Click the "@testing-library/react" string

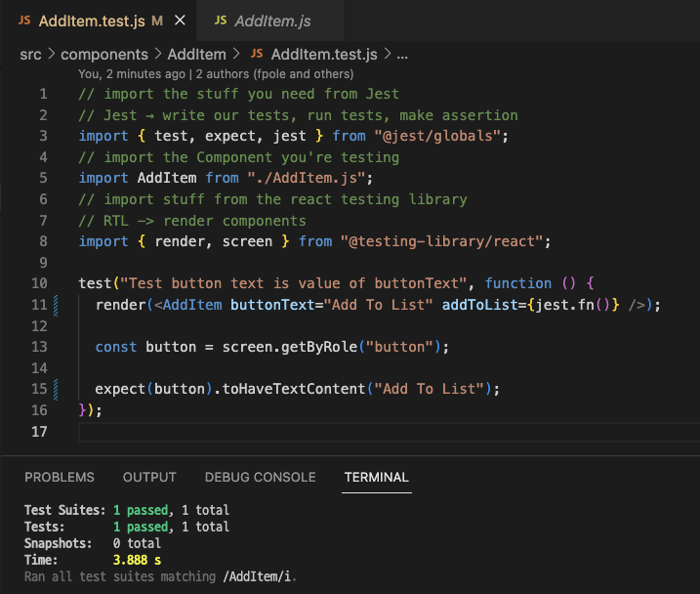coord(442,241)
